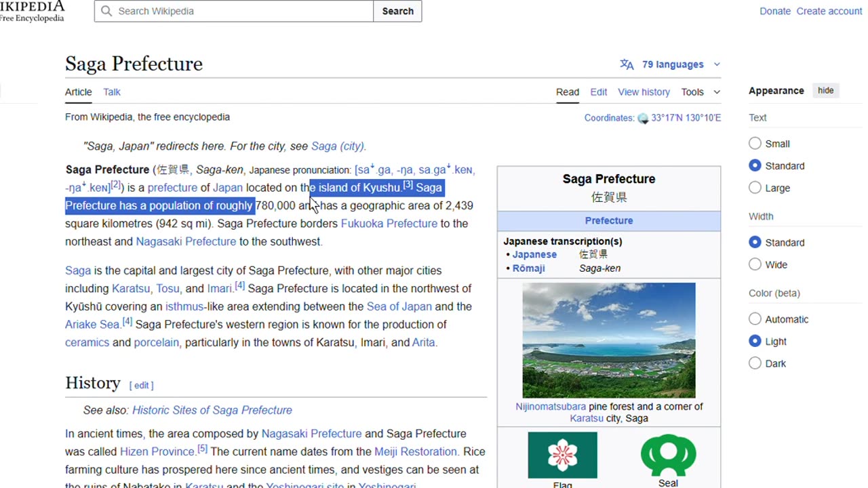868x488 pixels.
Task: Focus the Search Wikipedia input field
Action: click(234, 11)
